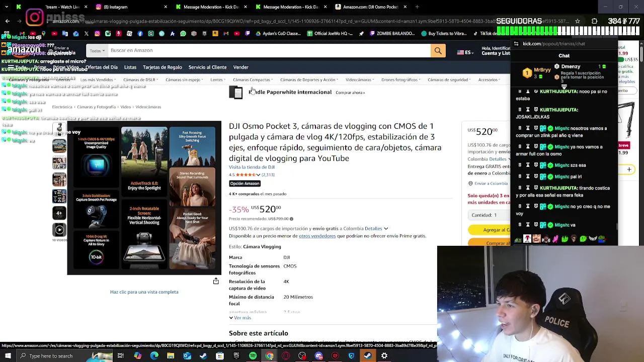Open Outlook from taskbar
Viewport: 644px width, 362px height.
pos(187,356)
